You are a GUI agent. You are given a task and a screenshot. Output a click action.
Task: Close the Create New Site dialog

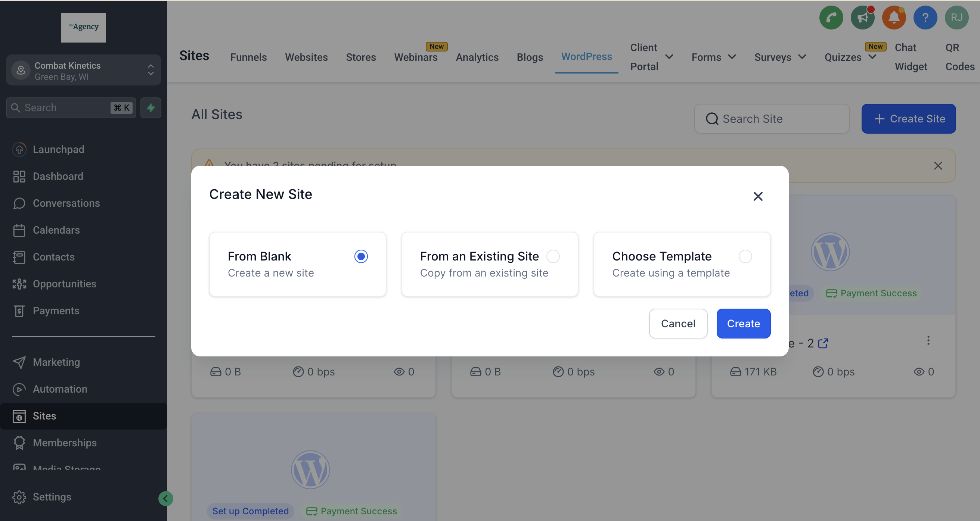pos(758,196)
